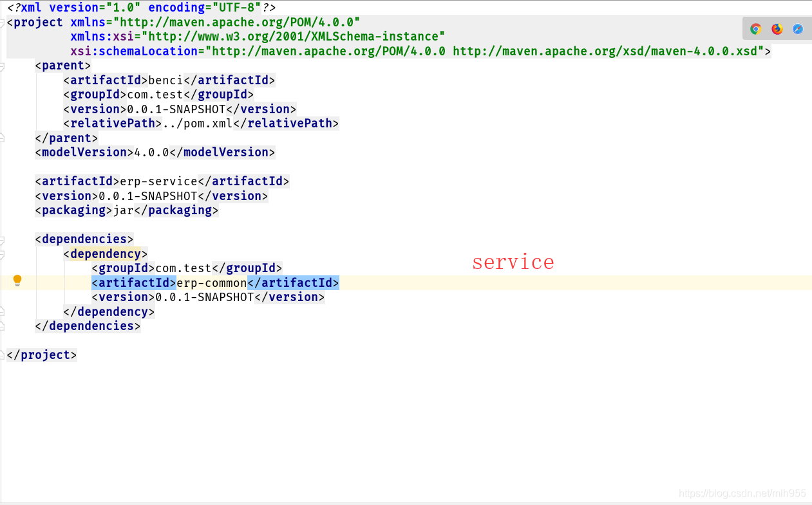Viewport: 812px width, 505px height.
Task: Place cursor in XML declaration line
Action: pos(141,8)
